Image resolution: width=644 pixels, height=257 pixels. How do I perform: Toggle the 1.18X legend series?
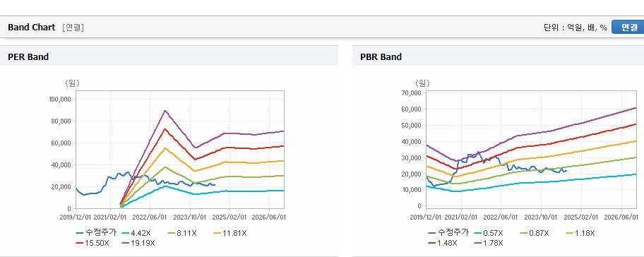580,233
